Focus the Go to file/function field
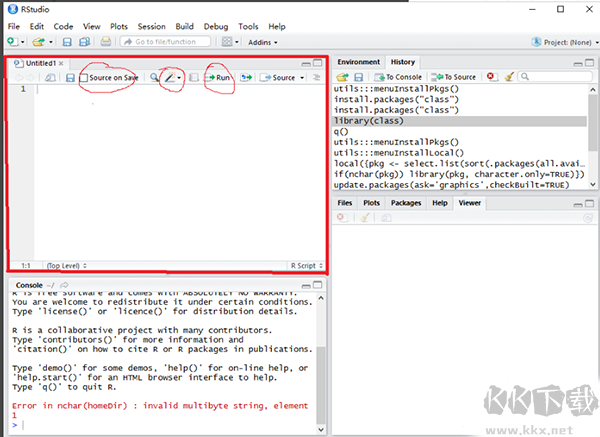Viewport: 600px width, 437px height. pyautogui.click(x=165, y=42)
